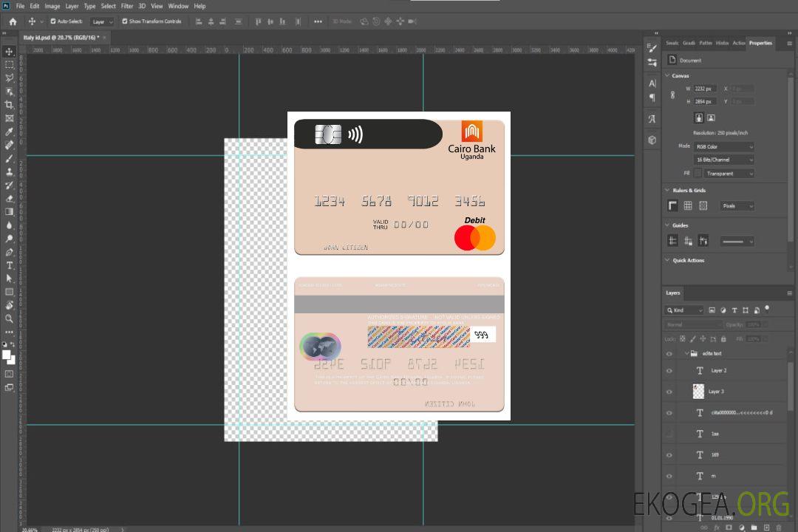Select the Eyedropper tool
This screenshot has width=798, height=532.
(x=10, y=132)
